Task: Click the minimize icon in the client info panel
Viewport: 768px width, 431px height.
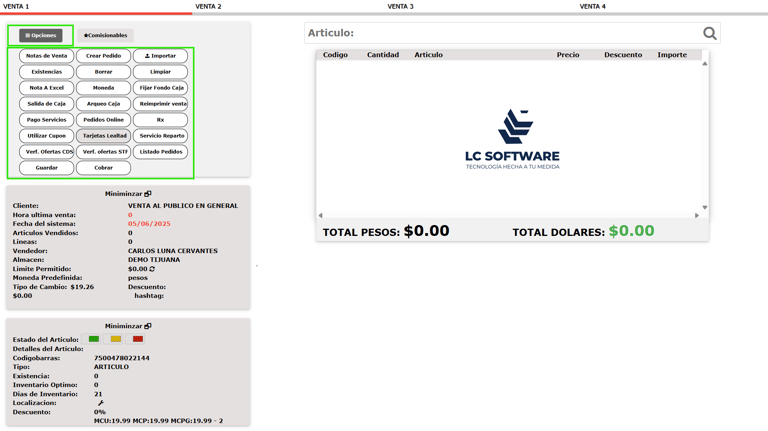Action: (147, 194)
